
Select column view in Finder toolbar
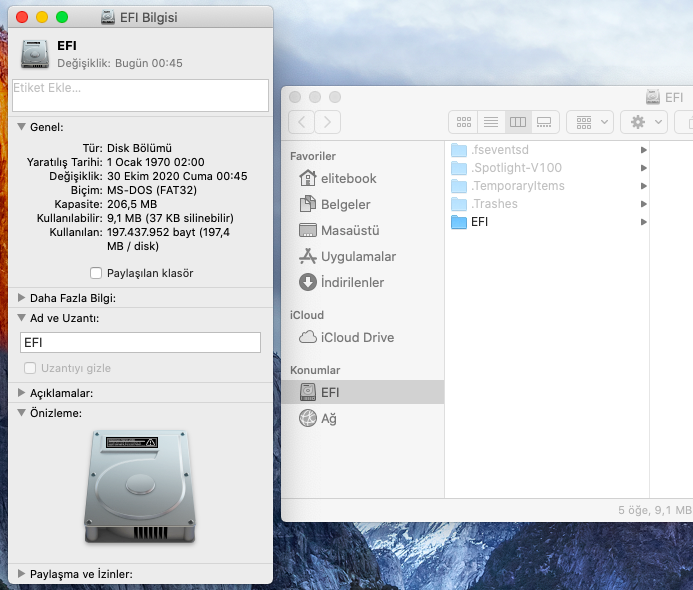pyautogui.click(x=517, y=122)
